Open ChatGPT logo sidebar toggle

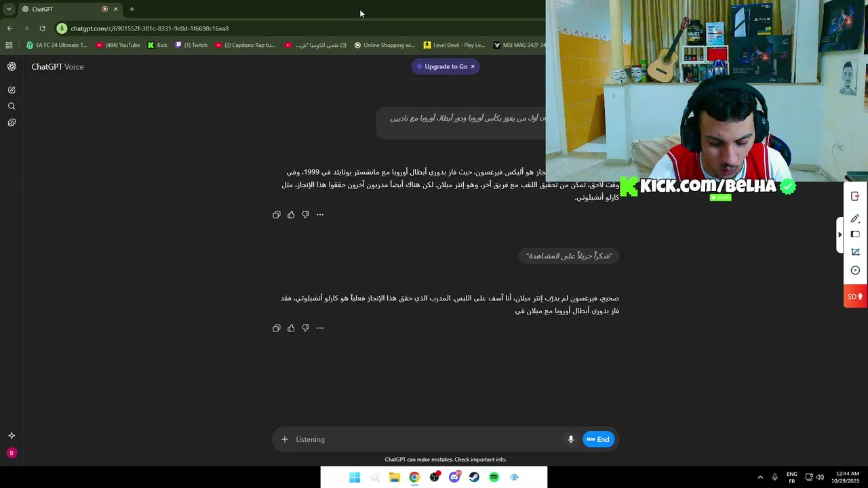(12, 66)
